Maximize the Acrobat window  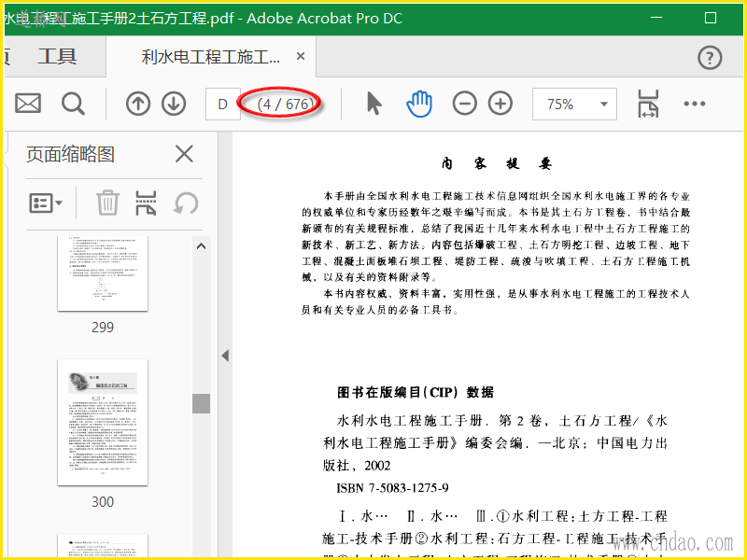coord(711,18)
